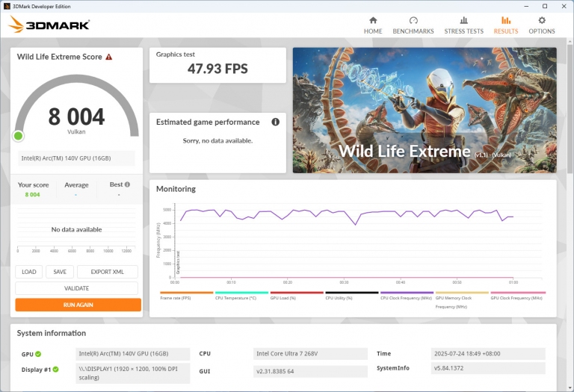
Task: Click the Time value 2025-07-24 18:49
Action: [x=488, y=354]
